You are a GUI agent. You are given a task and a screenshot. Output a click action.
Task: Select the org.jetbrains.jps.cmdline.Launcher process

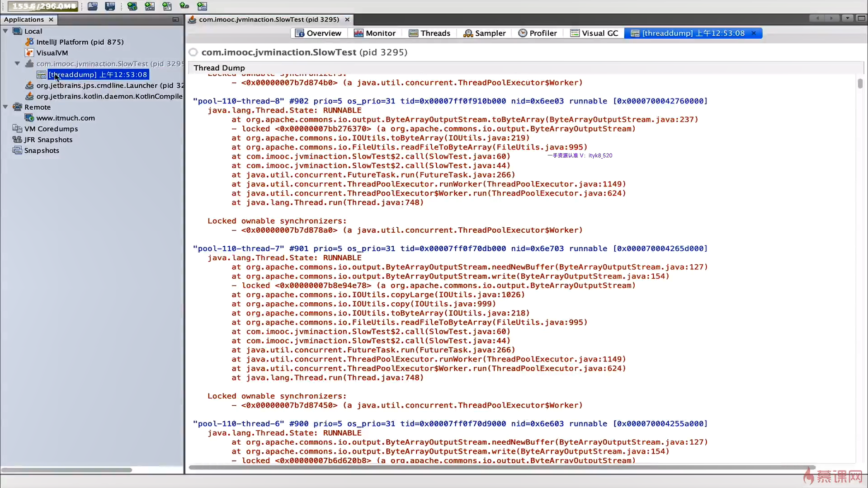109,85
